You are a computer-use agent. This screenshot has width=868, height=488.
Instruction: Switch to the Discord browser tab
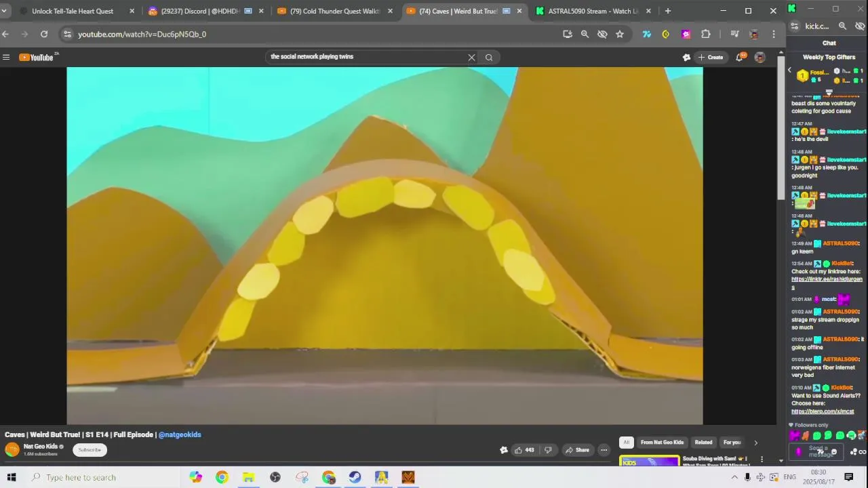click(205, 11)
